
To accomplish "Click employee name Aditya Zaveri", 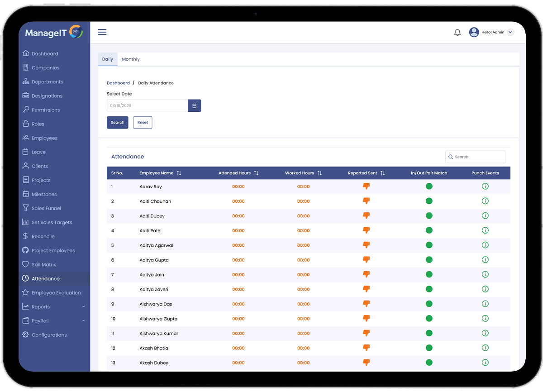I will coord(154,289).
